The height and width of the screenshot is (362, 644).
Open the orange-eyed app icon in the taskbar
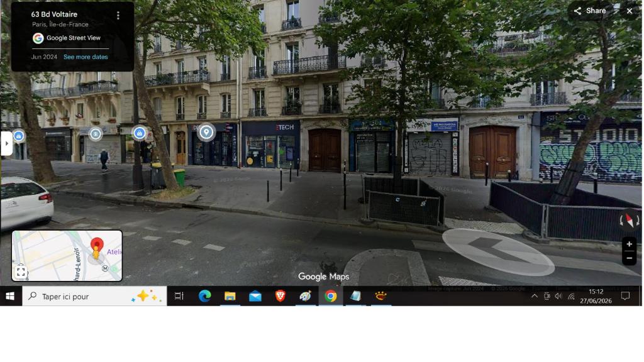point(380,296)
